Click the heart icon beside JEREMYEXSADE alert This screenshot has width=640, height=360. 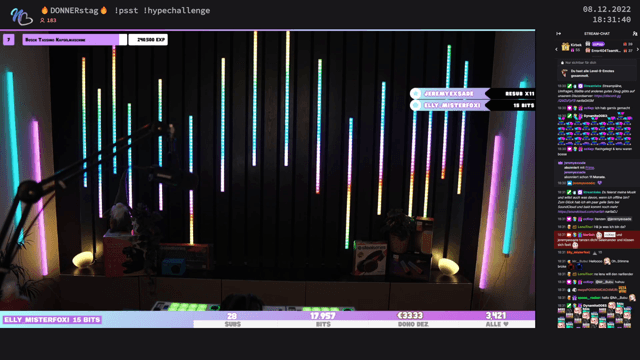pyautogui.click(x=416, y=93)
